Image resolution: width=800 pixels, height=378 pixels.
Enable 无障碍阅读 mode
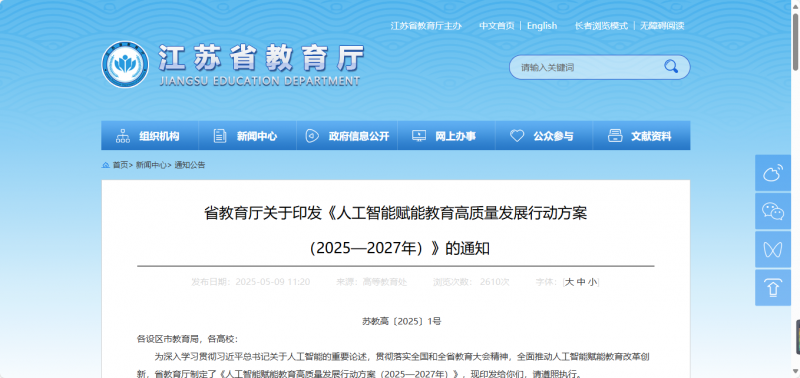[x=662, y=26]
